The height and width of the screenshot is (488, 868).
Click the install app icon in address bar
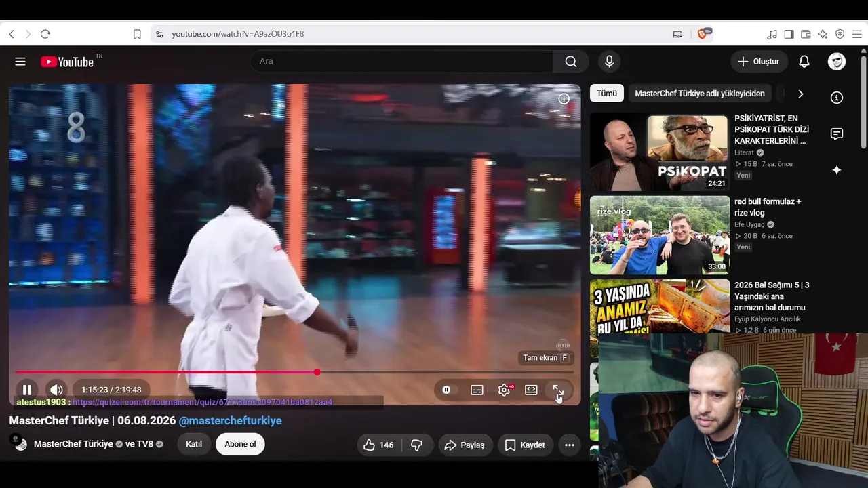click(x=677, y=34)
